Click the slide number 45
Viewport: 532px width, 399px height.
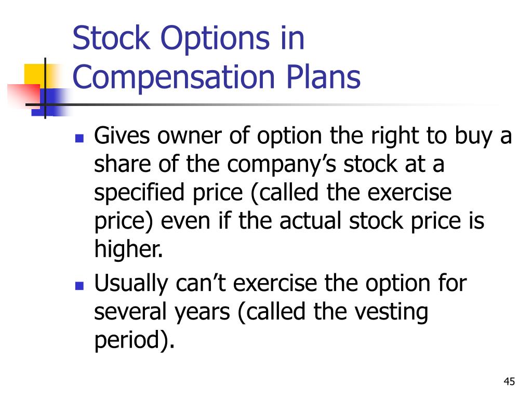(509, 381)
